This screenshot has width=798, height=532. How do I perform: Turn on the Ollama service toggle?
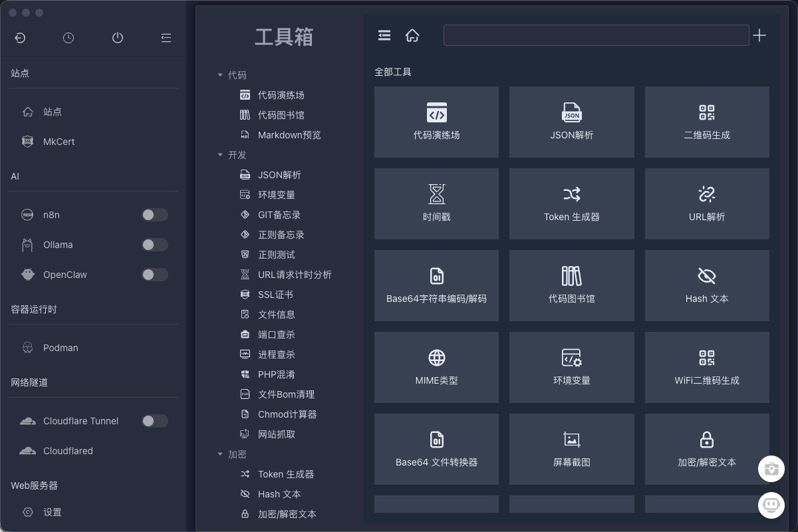click(154, 245)
